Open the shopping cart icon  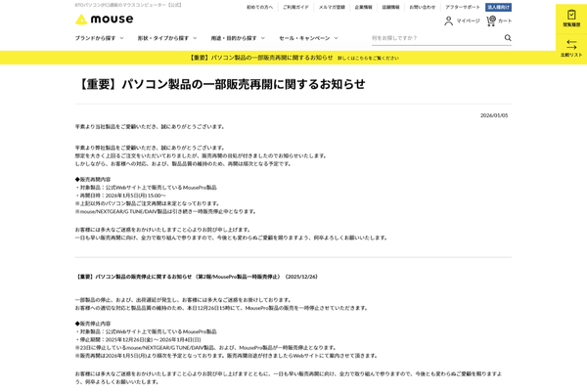click(491, 21)
